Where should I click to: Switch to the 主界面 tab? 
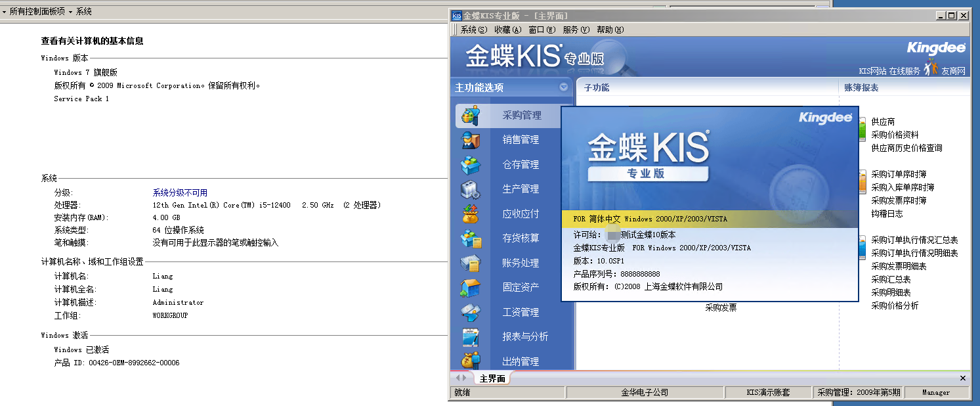pos(492,378)
